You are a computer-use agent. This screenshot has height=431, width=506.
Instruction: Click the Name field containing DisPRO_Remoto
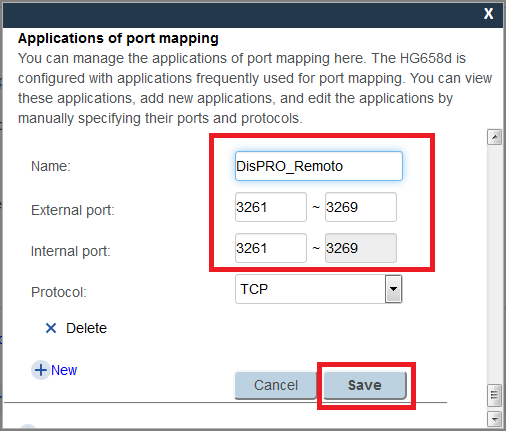tap(319, 166)
